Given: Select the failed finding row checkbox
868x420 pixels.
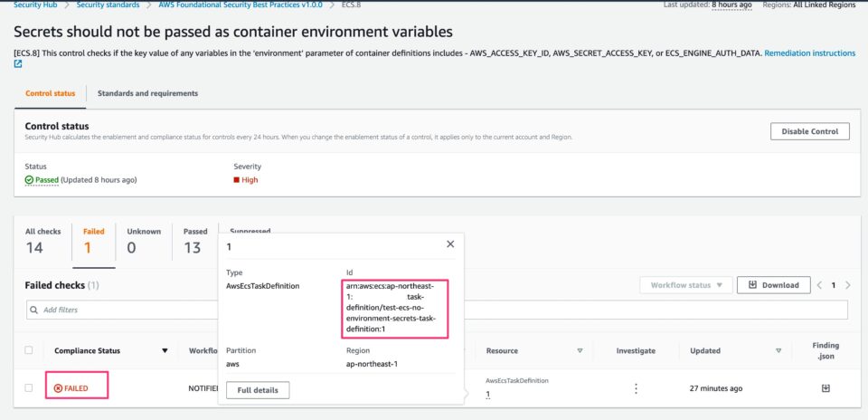Looking at the screenshot, I should point(30,387).
